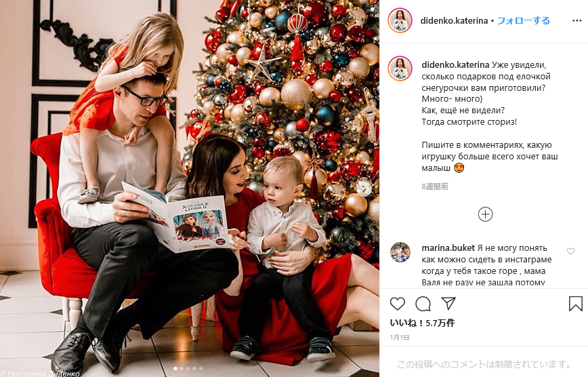Like marina.buket's comment with the small heart
Viewport: 588px width, 377px height.
[570, 251]
